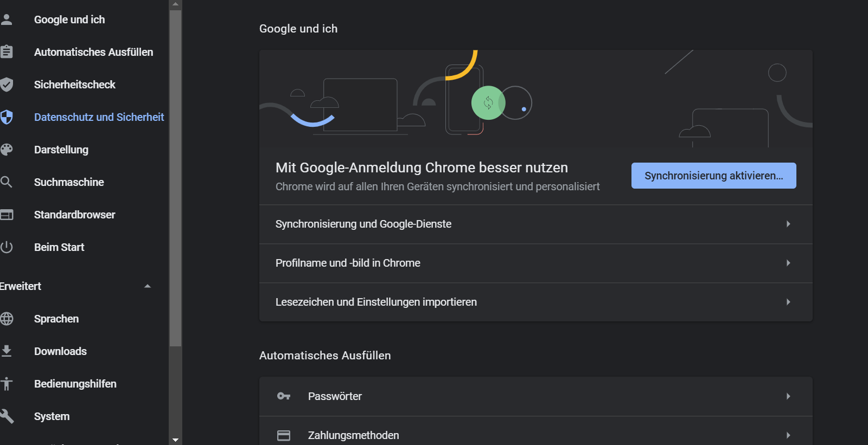Click the Chrome wird auf allen Geräten subtitle

438,186
